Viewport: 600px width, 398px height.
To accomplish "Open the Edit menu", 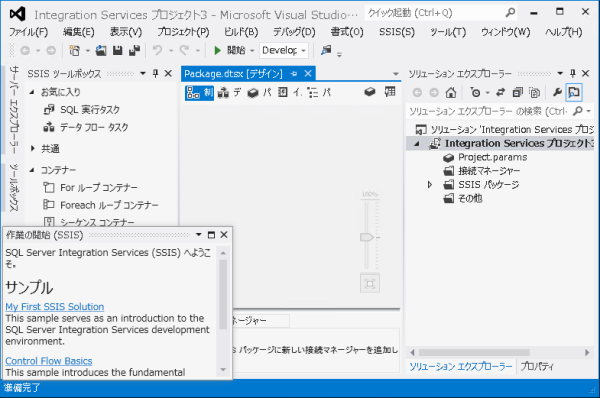I will point(78,32).
